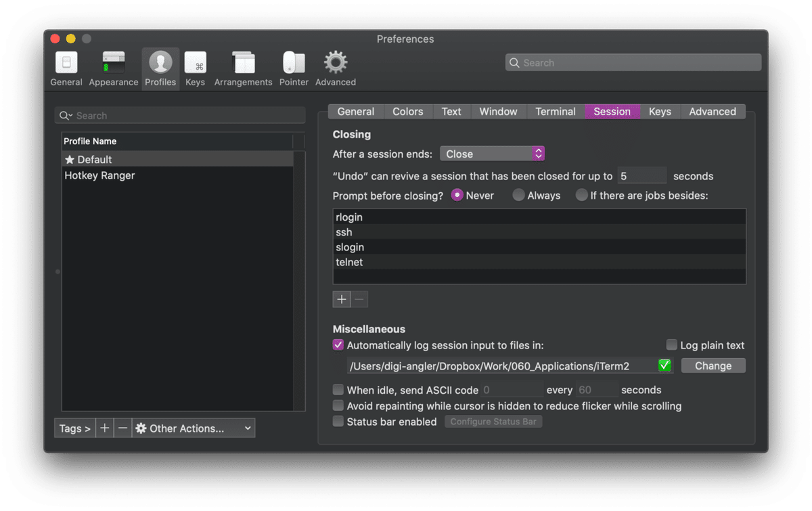Select telnet in the jobs list
Image resolution: width=812 pixels, height=511 pixels.
[x=539, y=262]
